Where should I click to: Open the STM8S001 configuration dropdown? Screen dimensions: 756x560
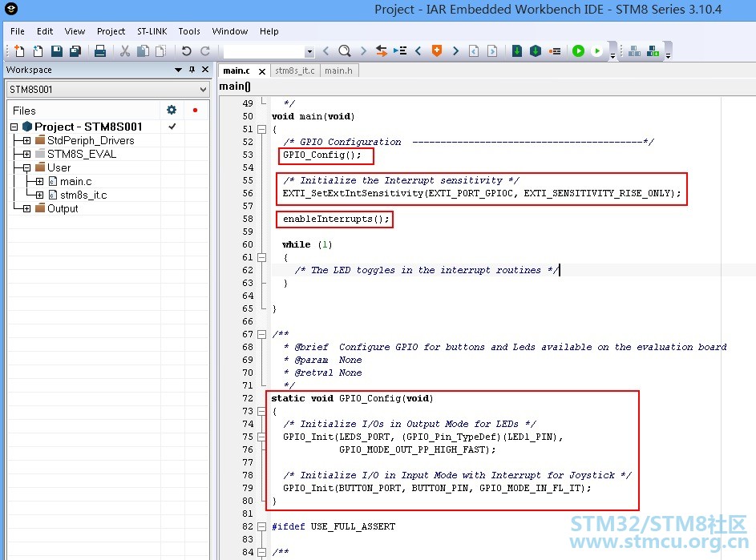(x=203, y=90)
